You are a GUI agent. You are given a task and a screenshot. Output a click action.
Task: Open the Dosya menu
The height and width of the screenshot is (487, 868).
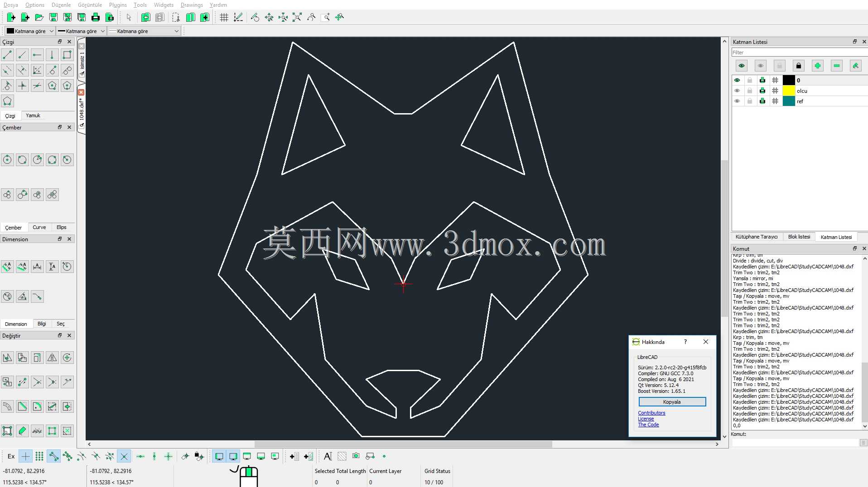tap(11, 5)
